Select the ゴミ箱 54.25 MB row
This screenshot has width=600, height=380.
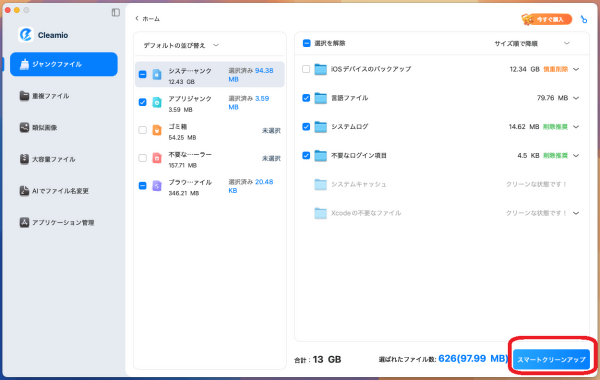pos(210,130)
